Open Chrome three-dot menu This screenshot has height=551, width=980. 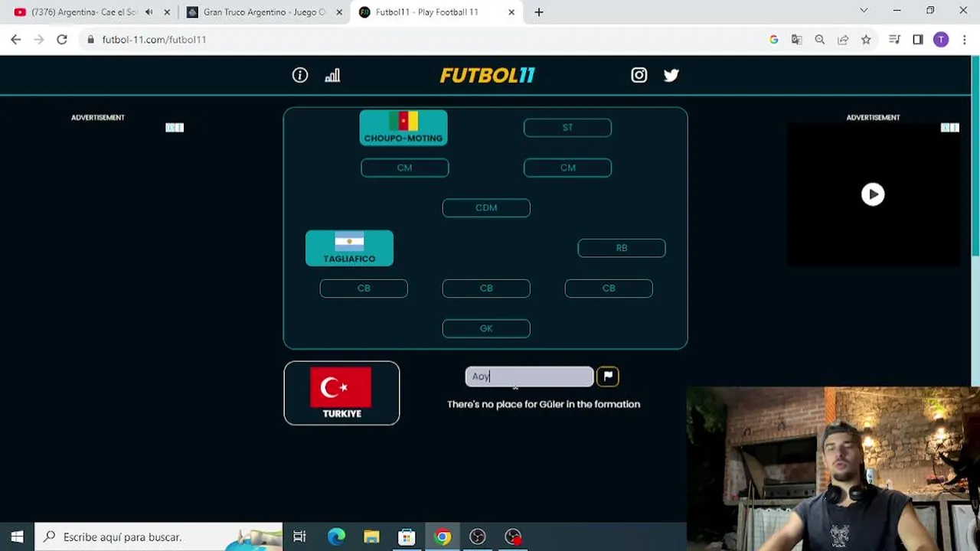pos(964,40)
